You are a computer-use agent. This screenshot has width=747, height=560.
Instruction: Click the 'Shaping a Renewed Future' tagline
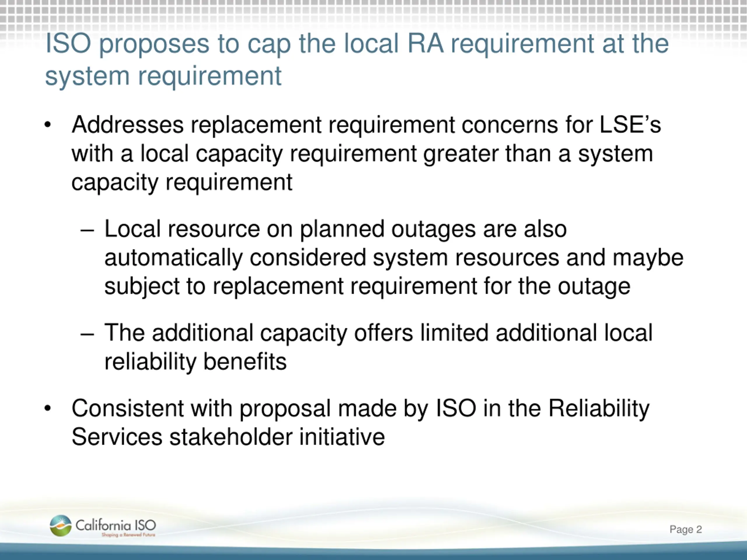[128, 535]
